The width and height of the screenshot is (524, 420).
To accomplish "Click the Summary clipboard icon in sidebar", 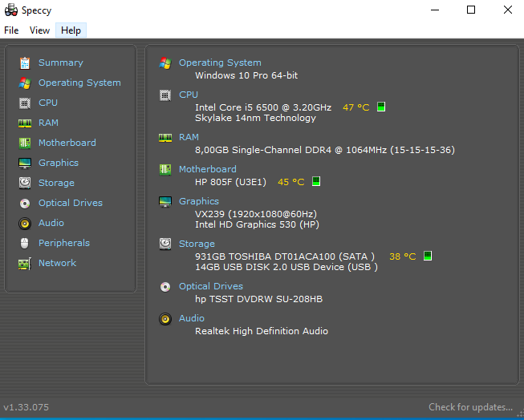I will 25,63.
